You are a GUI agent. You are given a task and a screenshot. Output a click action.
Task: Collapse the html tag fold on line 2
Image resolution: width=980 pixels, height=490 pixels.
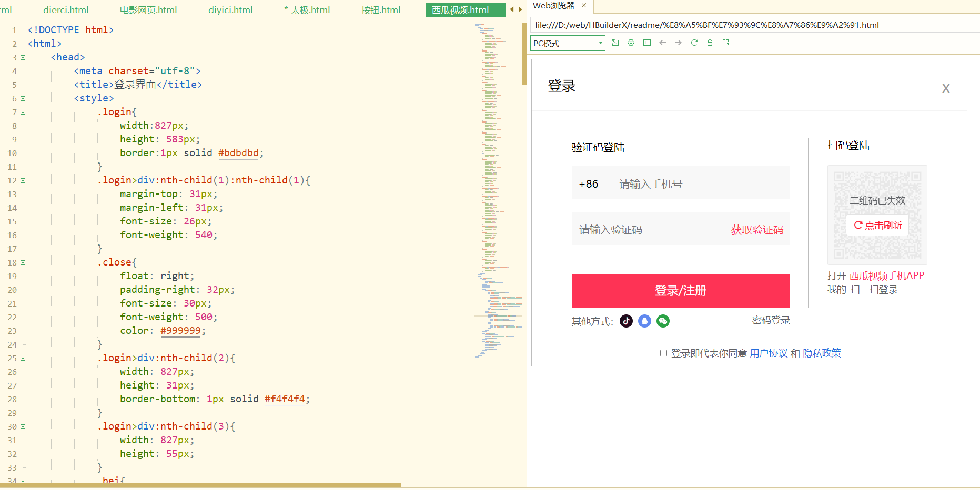coord(23,44)
